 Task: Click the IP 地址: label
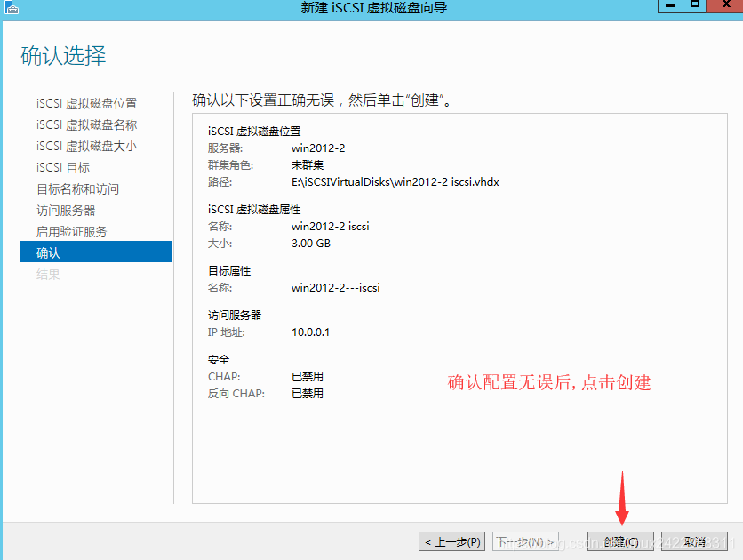click(x=226, y=332)
